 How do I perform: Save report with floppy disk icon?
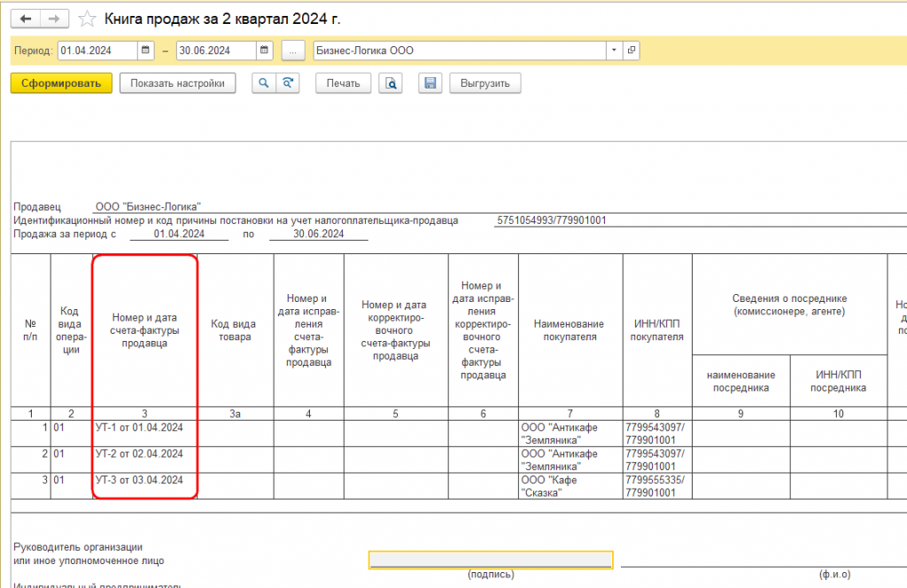[x=430, y=83]
